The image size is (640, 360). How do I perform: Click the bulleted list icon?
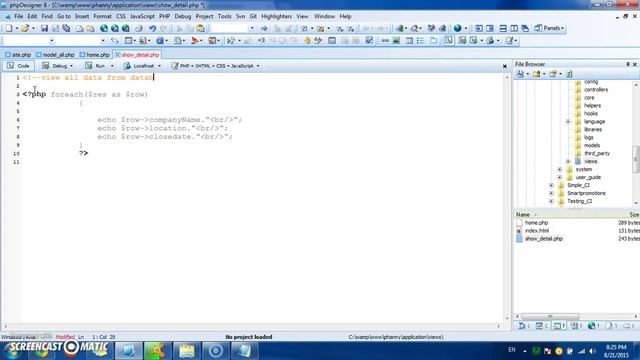coord(420,40)
